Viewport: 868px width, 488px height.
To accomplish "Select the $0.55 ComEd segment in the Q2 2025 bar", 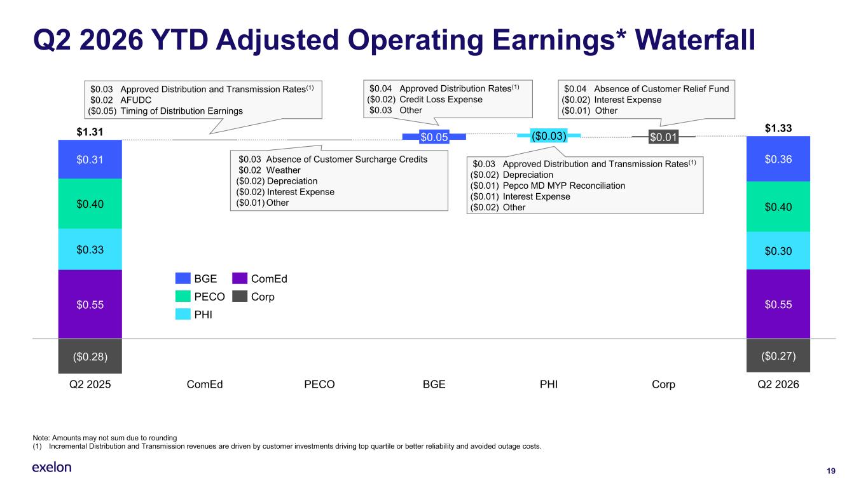I will click(90, 304).
